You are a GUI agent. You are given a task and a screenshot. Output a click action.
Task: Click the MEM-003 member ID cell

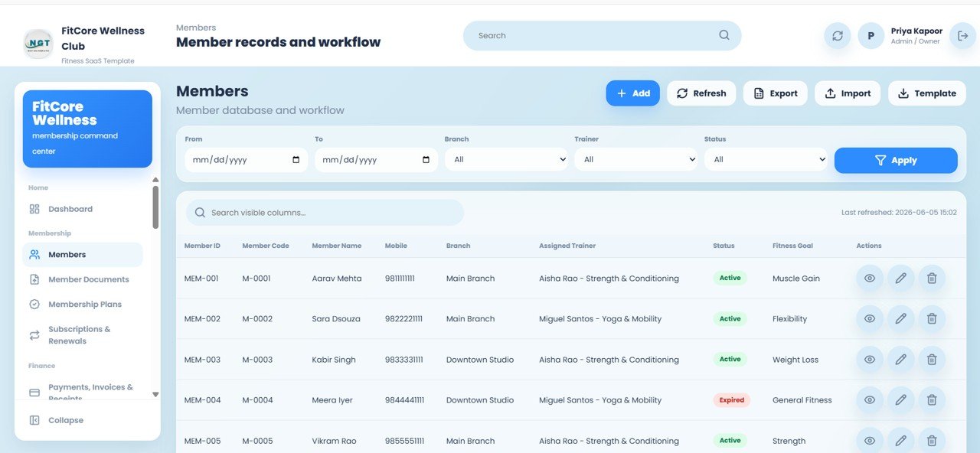(202, 360)
